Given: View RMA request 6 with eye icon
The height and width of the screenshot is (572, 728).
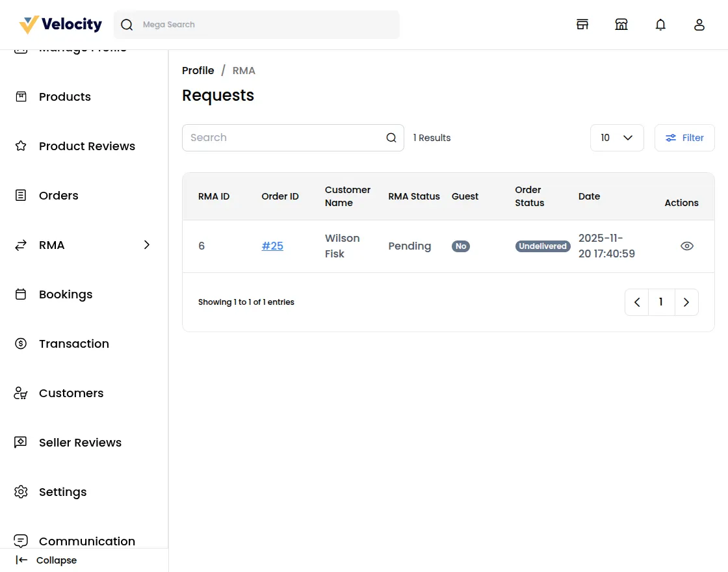Looking at the screenshot, I should [687, 246].
